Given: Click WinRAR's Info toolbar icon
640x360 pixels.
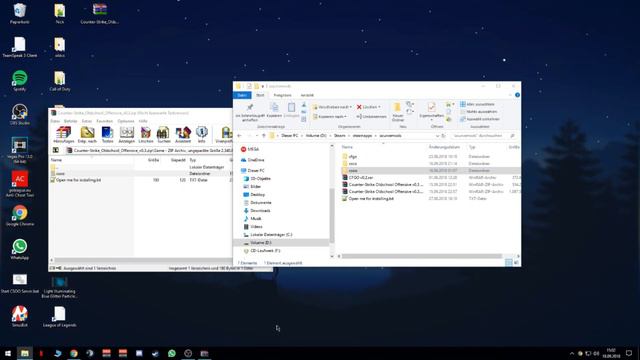Looking at the screenshot, I should (x=202, y=134).
